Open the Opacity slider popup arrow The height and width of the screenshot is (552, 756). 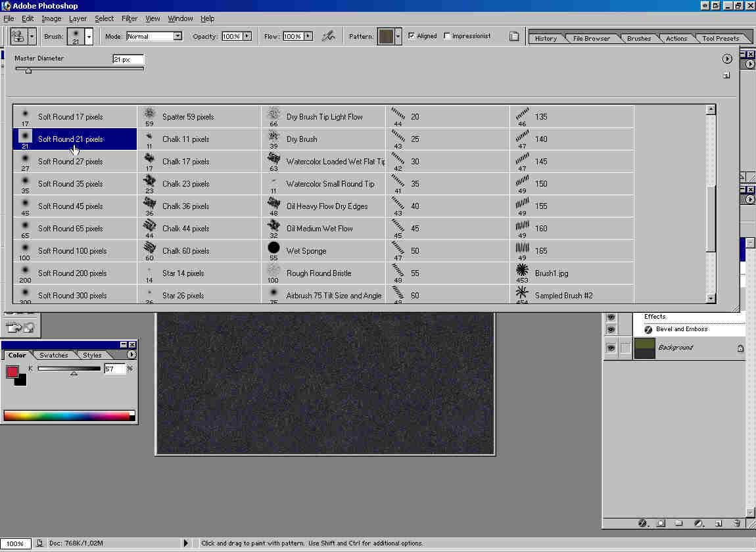(247, 36)
